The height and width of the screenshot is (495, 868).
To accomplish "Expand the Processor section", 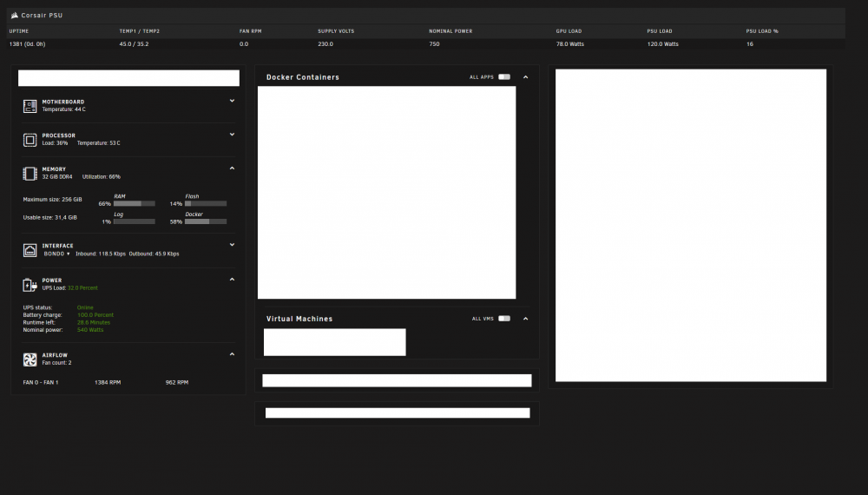I will click(x=232, y=135).
